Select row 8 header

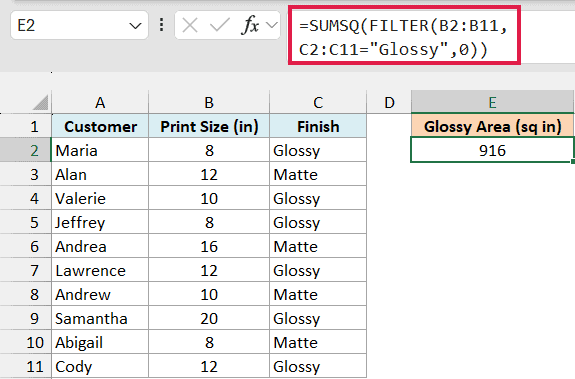(x=26, y=294)
